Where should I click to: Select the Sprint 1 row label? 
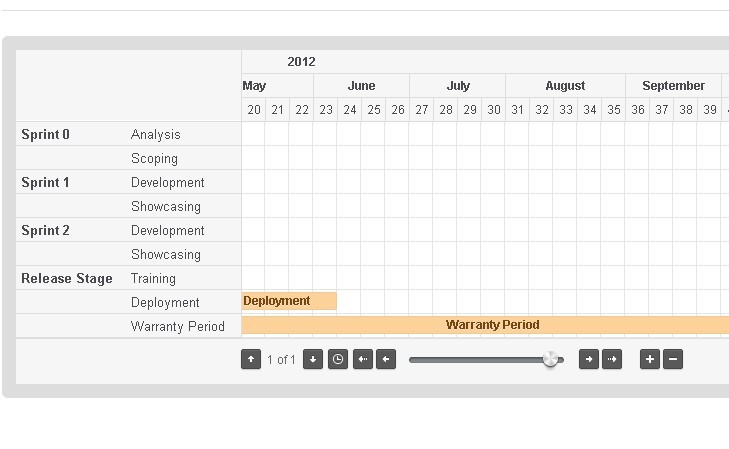point(46,182)
